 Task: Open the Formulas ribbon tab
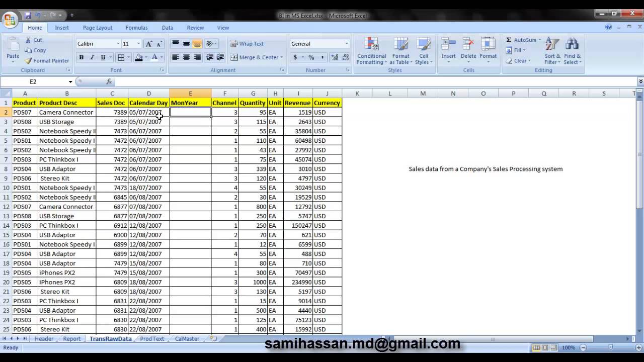point(136,28)
